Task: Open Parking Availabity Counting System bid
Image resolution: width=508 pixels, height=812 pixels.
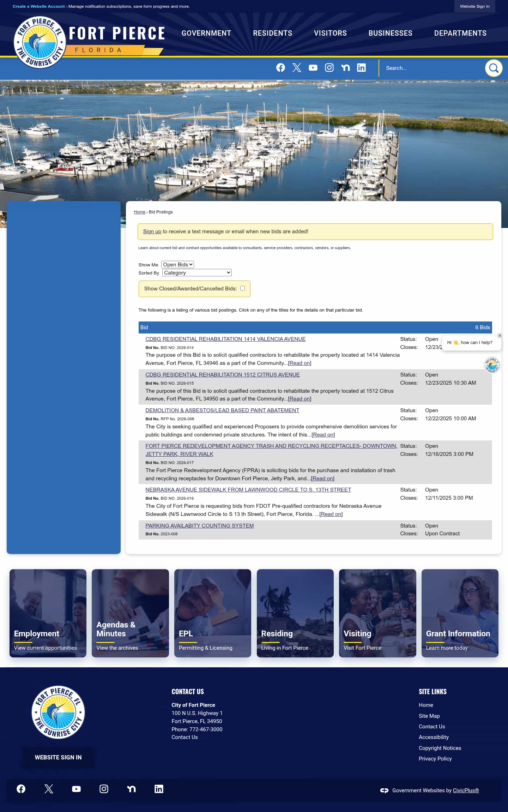Action: (199, 525)
